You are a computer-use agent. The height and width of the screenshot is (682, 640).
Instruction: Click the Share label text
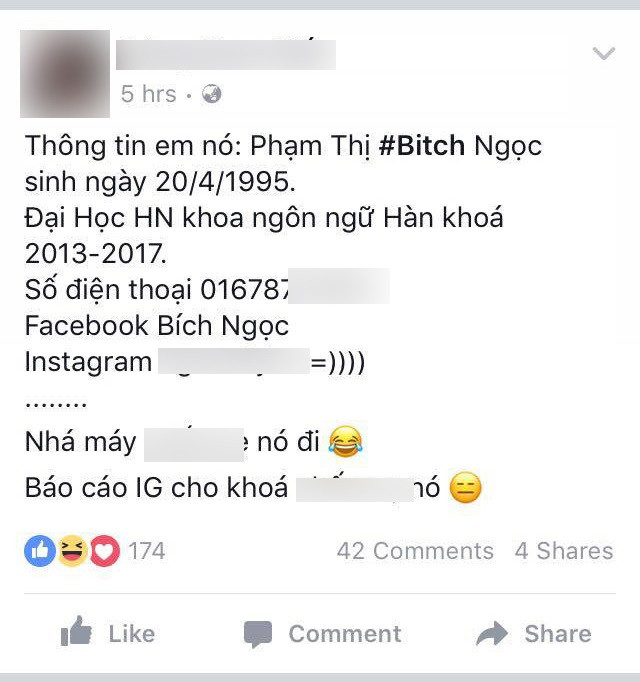(558, 634)
